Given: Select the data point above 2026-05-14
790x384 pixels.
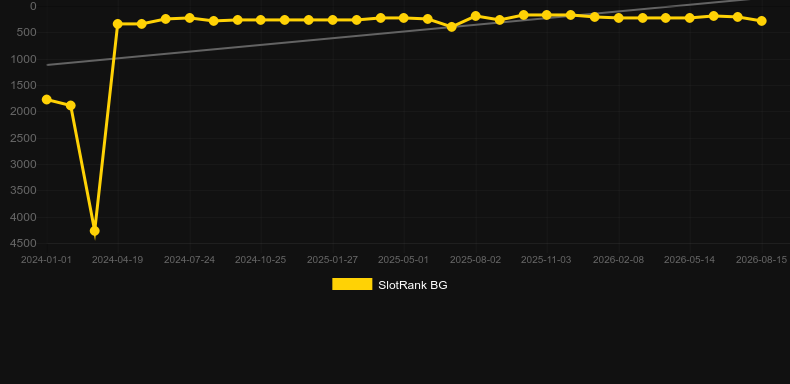Looking at the screenshot, I should point(690,18).
